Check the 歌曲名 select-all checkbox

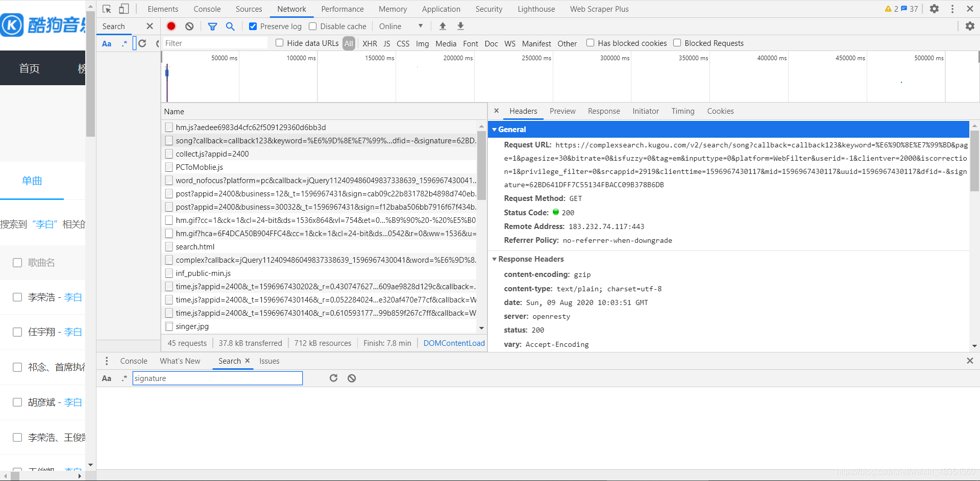pos(17,263)
